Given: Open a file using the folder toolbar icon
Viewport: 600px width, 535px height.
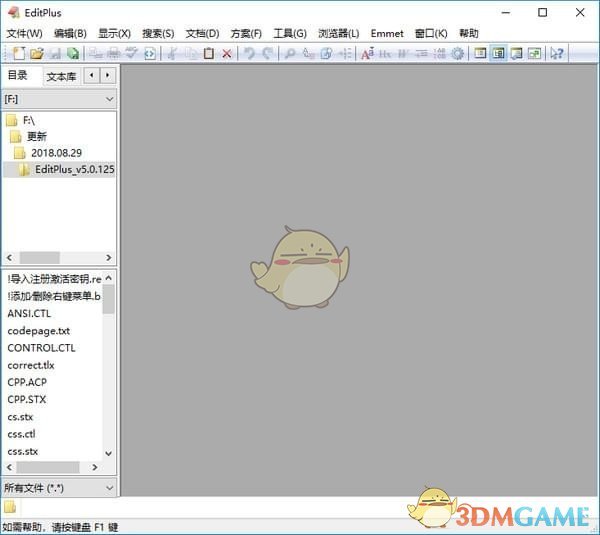Looking at the screenshot, I should coord(37,53).
